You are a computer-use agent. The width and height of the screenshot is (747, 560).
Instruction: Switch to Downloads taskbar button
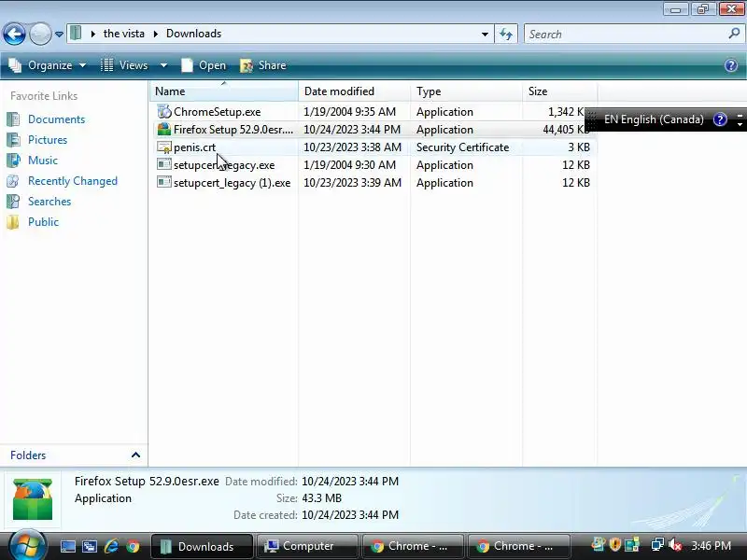click(x=202, y=546)
